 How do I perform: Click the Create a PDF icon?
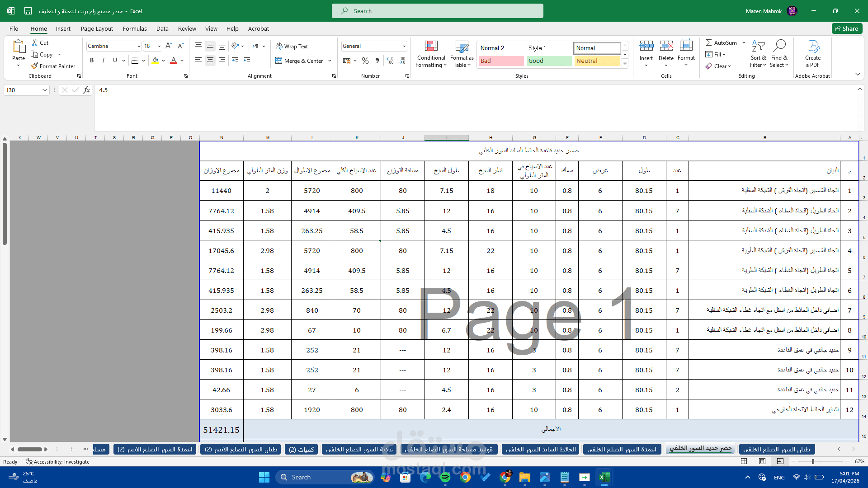pos(813,46)
